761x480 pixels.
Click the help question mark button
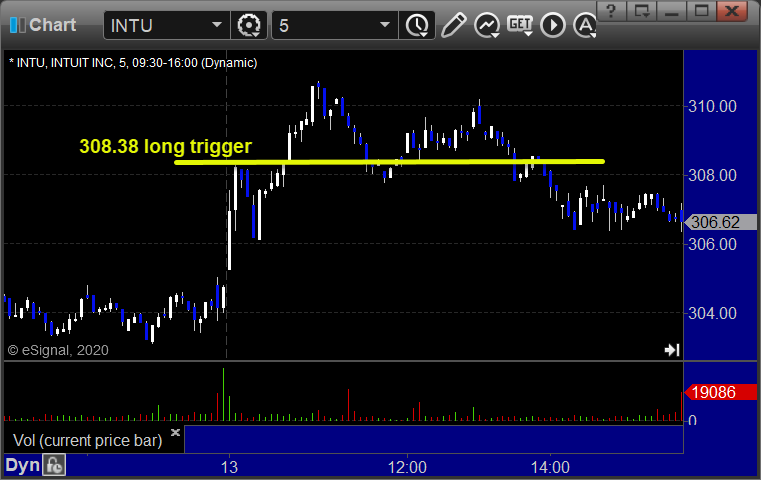click(611, 11)
